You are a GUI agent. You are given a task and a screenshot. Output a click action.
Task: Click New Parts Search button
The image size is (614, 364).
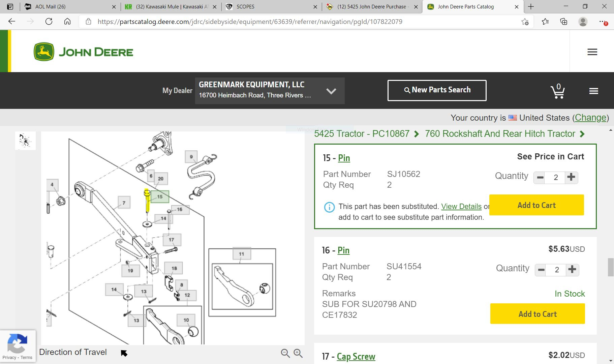click(x=437, y=90)
